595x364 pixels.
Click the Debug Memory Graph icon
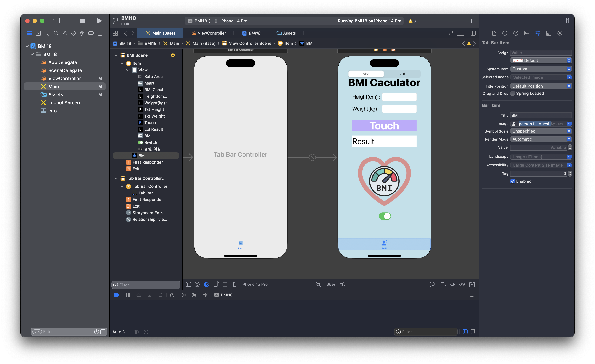click(183, 295)
